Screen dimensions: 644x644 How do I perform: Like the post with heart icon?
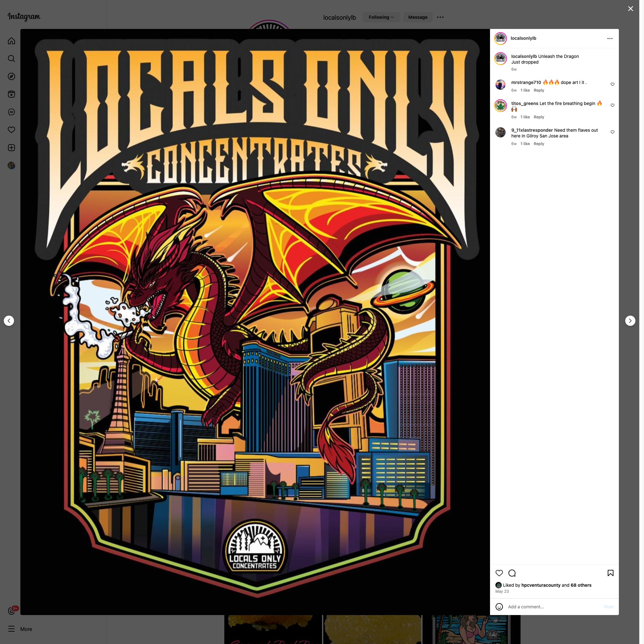[499, 573]
